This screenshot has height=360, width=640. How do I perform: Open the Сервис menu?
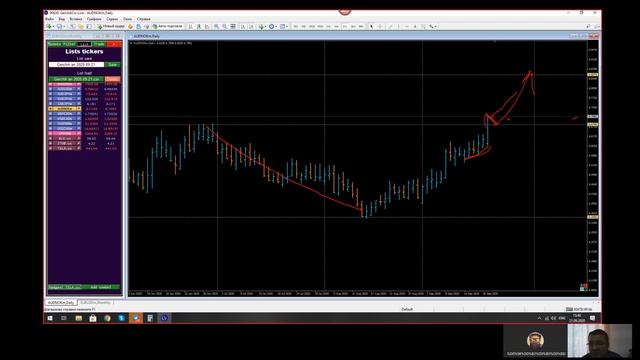pyautogui.click(x=112, y=19)
